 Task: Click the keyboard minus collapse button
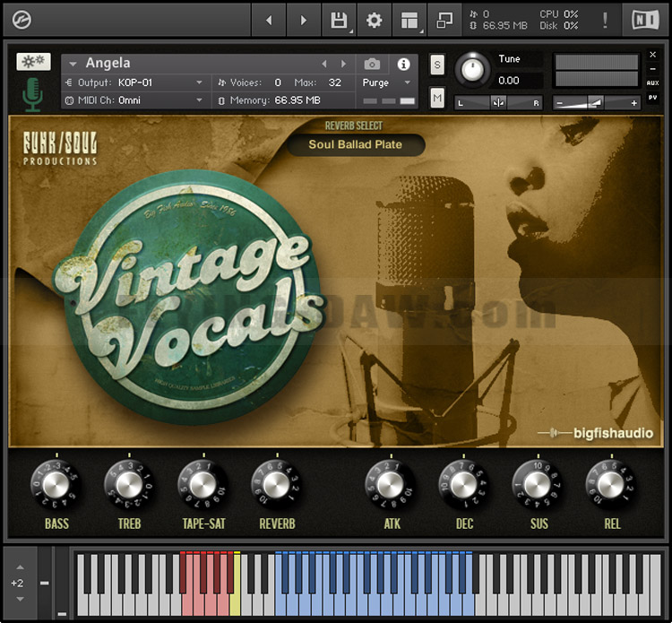[45, 583]
